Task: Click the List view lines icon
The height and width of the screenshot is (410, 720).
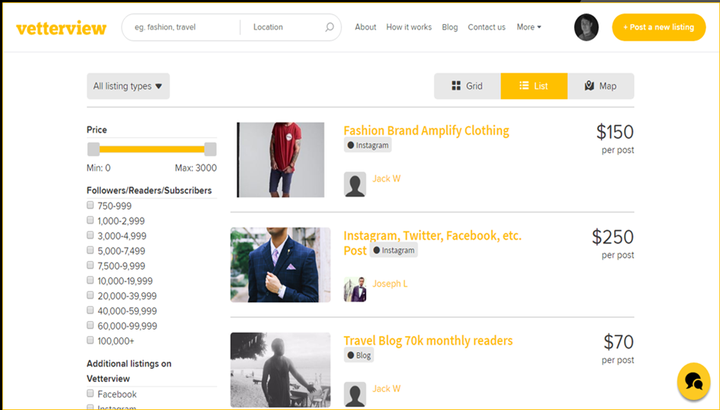Action: click(524, 85)
